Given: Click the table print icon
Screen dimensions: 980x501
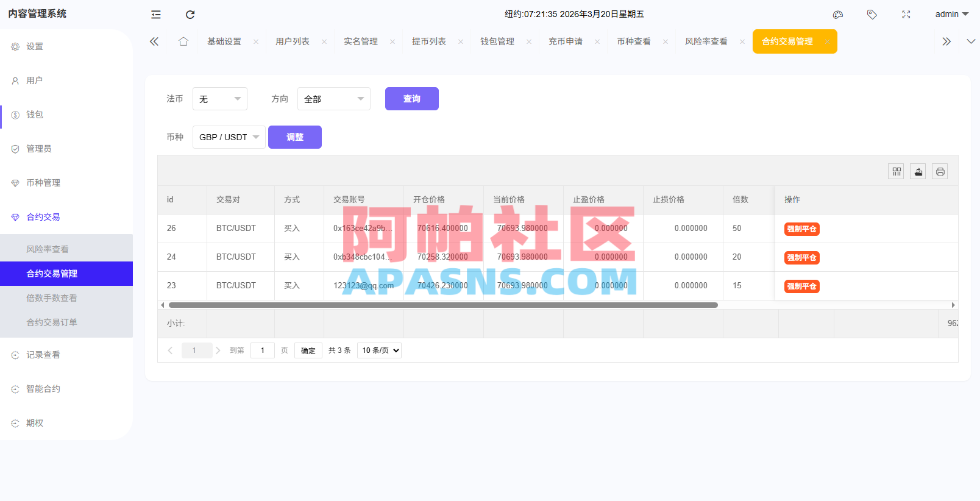Looking at the screenshot, I should 940,172.
